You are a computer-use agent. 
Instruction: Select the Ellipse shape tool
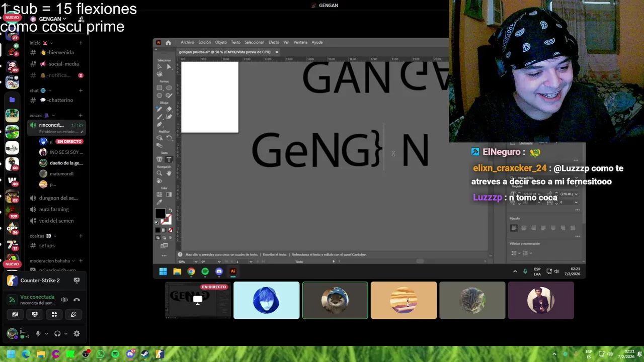coord(169,87)
